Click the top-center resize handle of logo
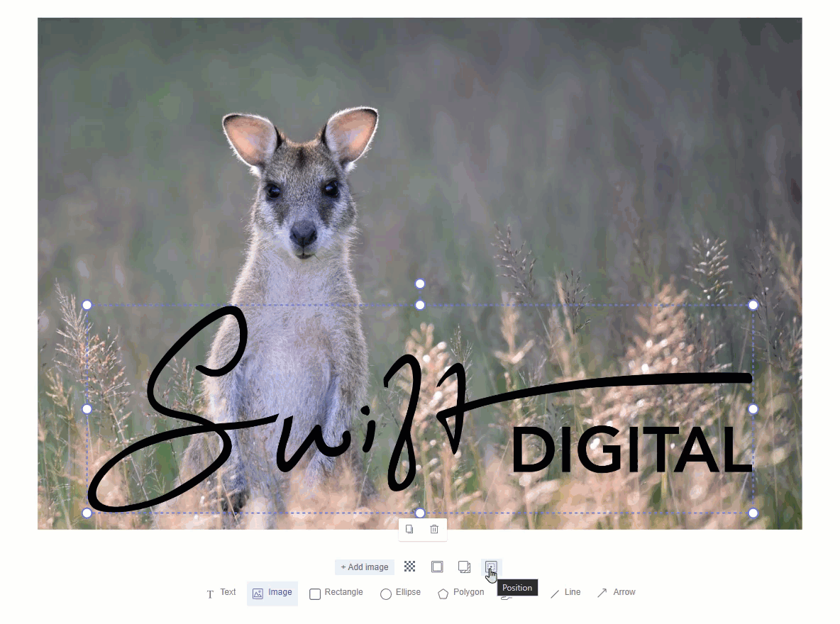The width and height of the screenshot is (840, 624). coord(420,306)
